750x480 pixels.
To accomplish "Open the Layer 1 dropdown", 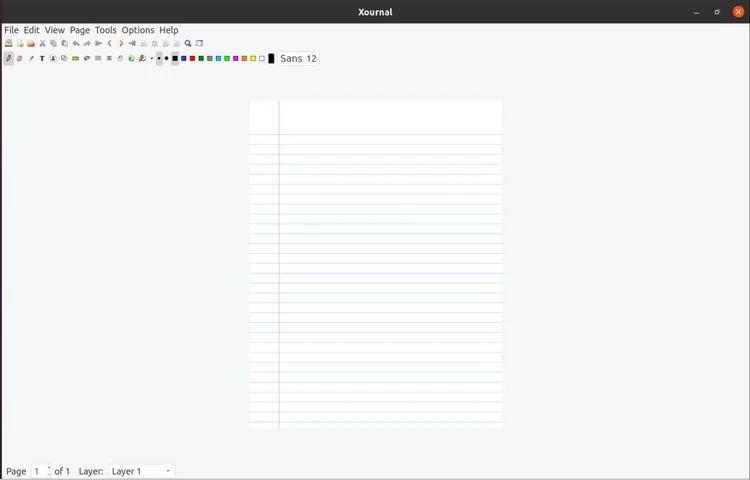I will coord(141,471).
